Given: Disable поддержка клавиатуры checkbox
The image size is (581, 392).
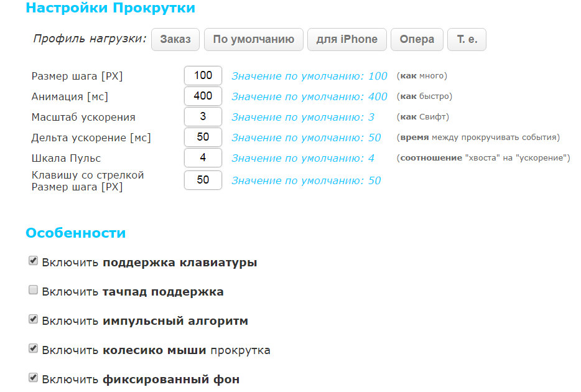Looking at the screenshot, I should click(x=34, y=261).
